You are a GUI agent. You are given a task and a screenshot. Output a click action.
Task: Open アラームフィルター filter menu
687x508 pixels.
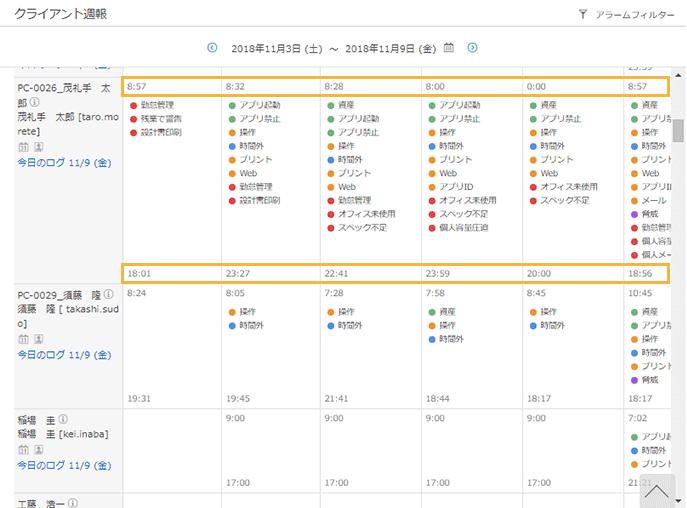pyautogui.click(x=633, y=15)
